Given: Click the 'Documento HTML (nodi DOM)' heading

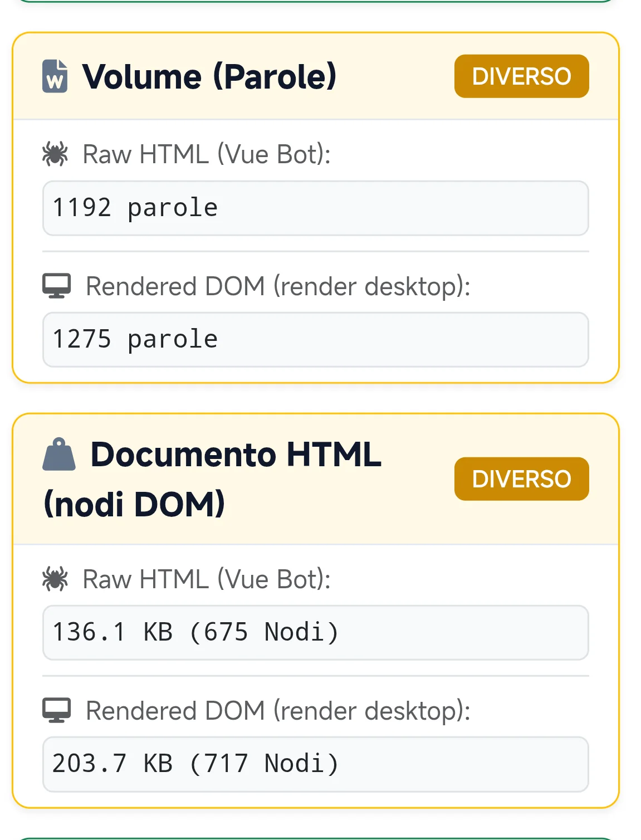Looking at the screenshot, I should click(212, 479).
